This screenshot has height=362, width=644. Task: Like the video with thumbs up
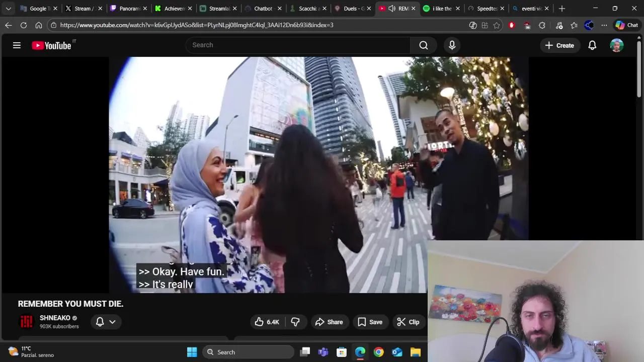[x=267, y=322]
